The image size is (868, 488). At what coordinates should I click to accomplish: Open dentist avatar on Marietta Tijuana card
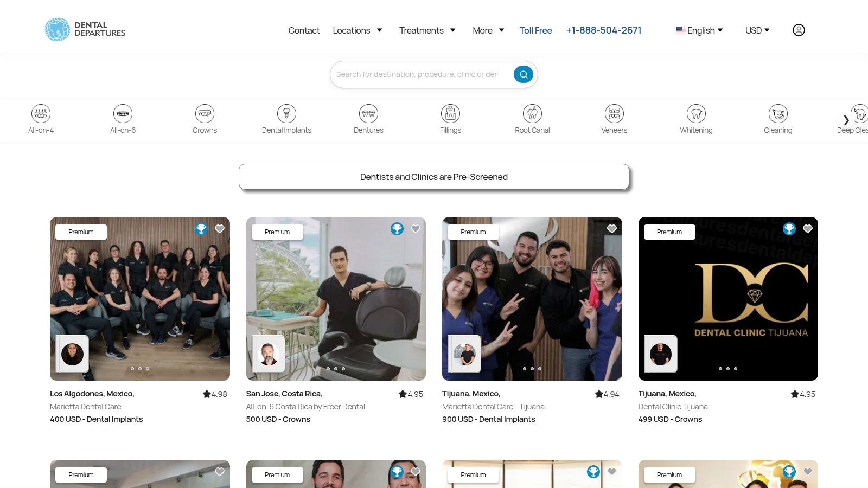coord(464,354)
